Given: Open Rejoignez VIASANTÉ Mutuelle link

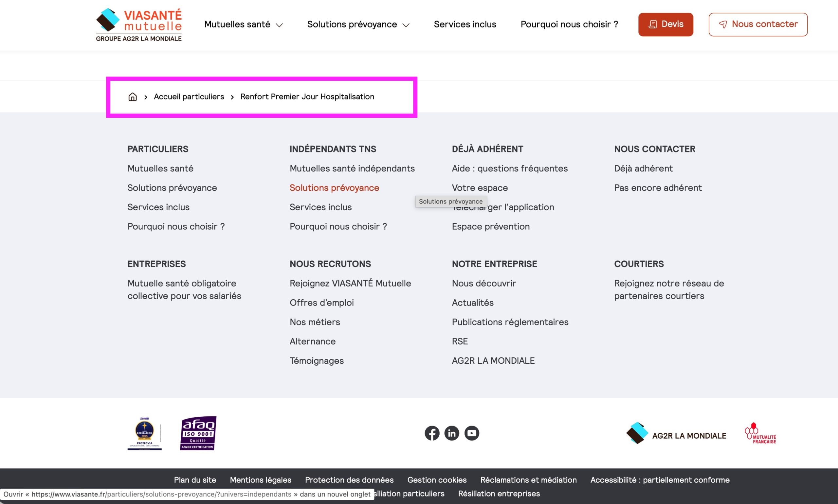Looking at the screenshot, I should (x=350, y=283).
